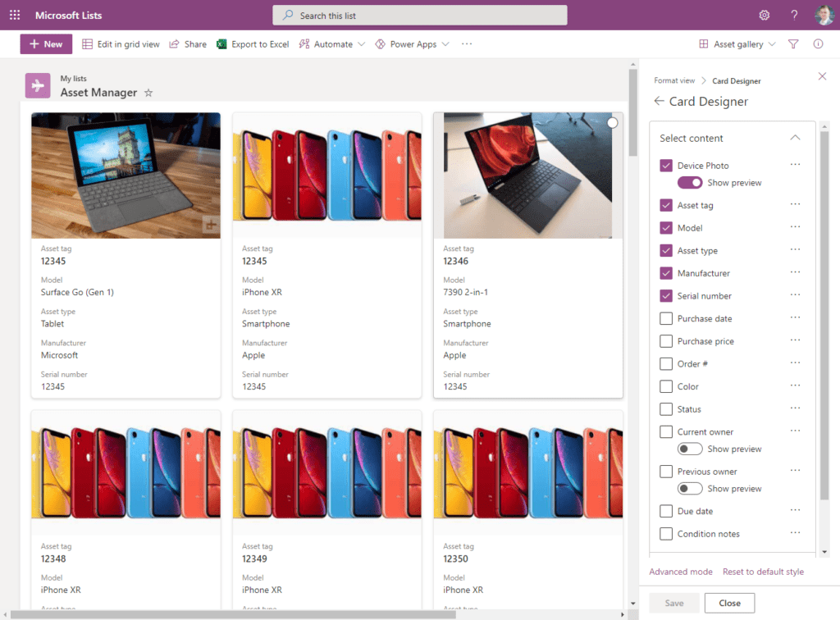Select the Surface Go card photo
840x620 pixels.
(126, 175)
